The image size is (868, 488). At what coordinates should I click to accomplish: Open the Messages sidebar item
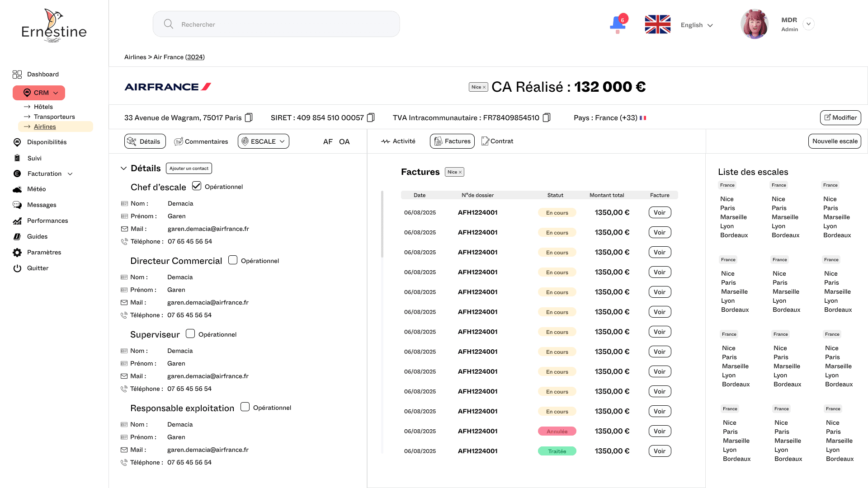(x=41, y=205)
